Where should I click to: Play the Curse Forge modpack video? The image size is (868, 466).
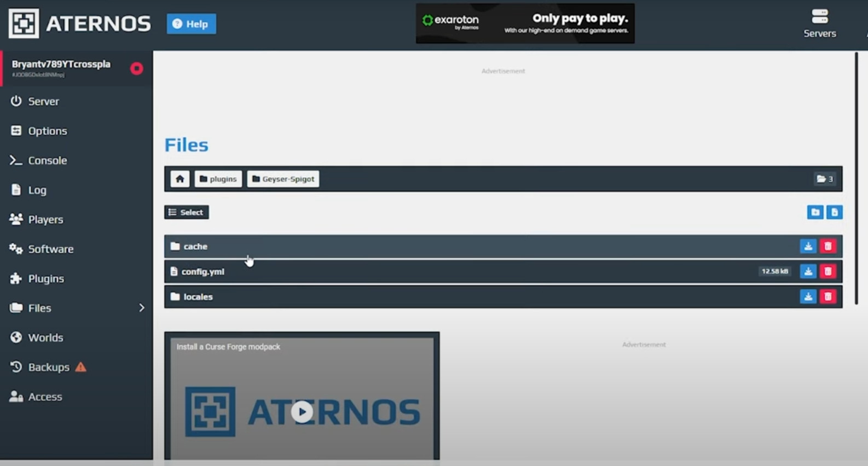[x=302, y=411]
